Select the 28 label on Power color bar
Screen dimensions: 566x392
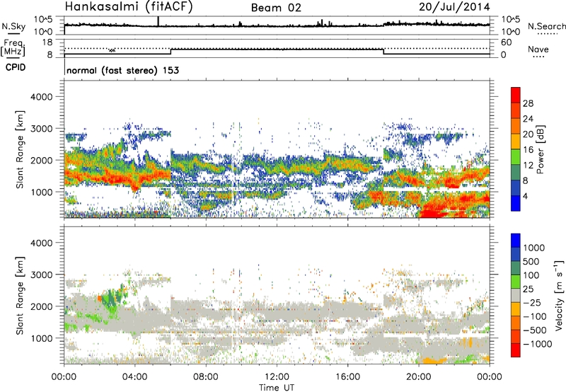point(528,103)
